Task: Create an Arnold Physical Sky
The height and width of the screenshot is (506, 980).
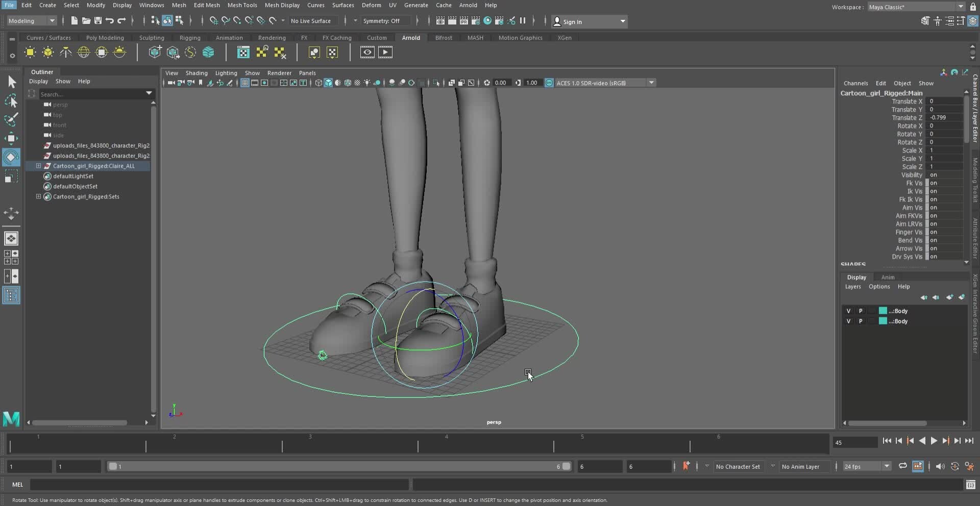Action: click(119, 52)
